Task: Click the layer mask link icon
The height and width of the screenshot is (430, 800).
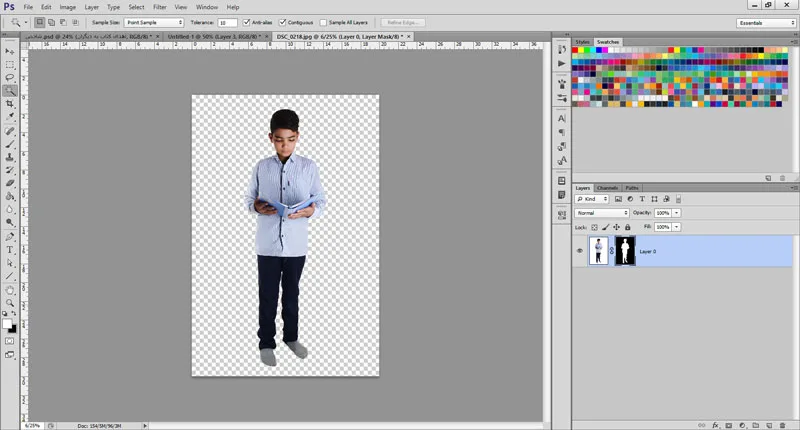Action: click(x=612, y=251)
